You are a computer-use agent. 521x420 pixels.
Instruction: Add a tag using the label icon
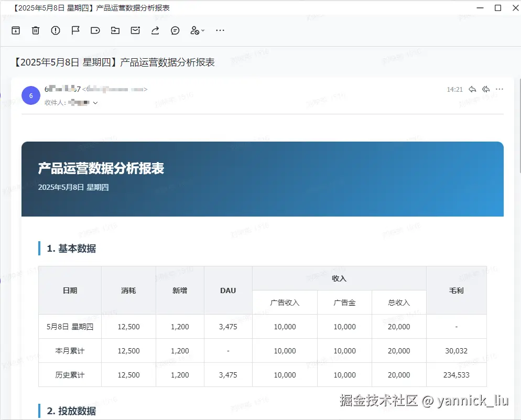[95, 30]
